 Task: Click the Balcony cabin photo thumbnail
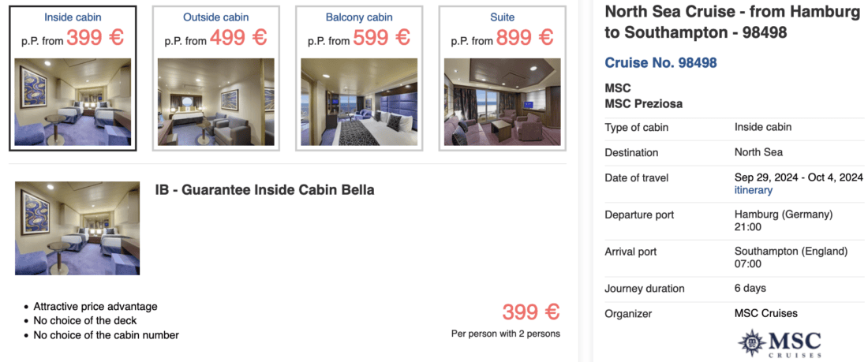point(359,102)
